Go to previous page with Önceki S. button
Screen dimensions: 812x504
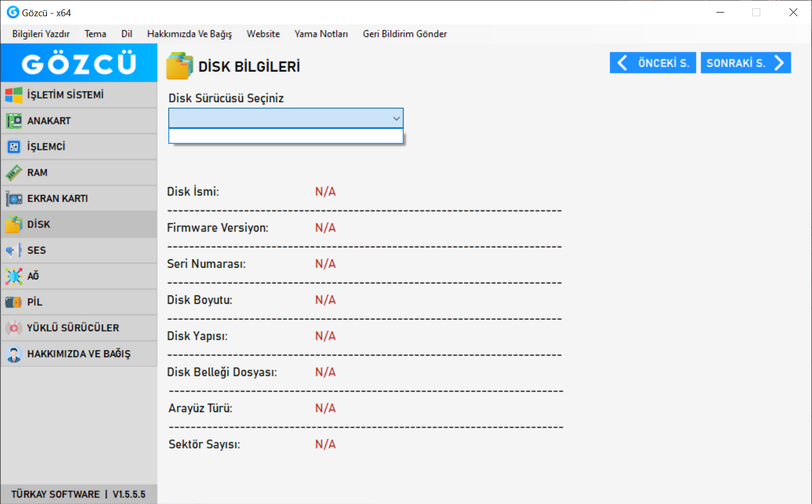(x=653, y=63)
